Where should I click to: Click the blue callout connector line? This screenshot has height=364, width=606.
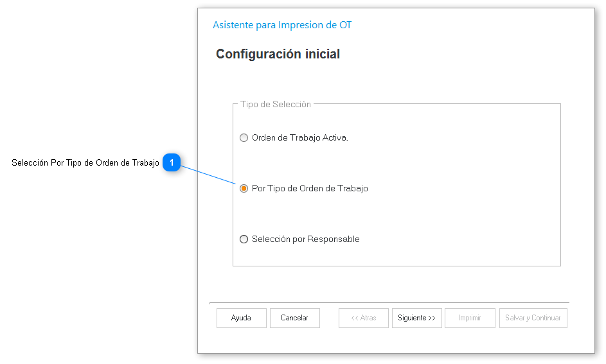click(x=209, y=175)
